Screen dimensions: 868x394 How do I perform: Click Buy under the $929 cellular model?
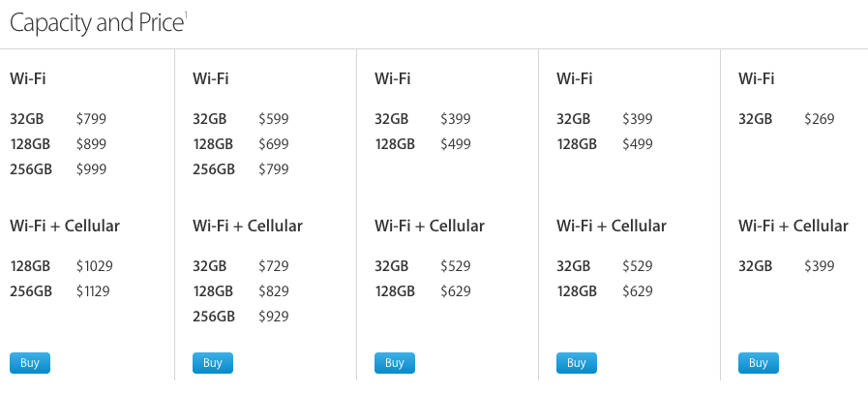pyautogui.click(x=212, y=363)
